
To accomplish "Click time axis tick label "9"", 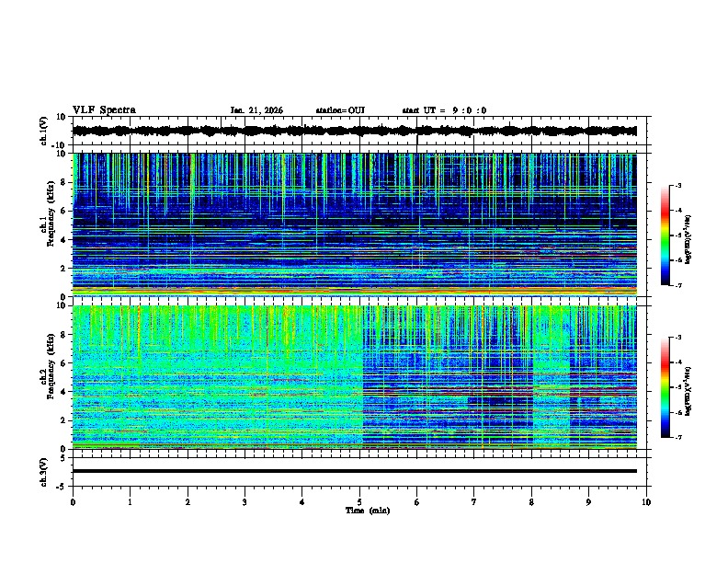I will tap(588, 502).
